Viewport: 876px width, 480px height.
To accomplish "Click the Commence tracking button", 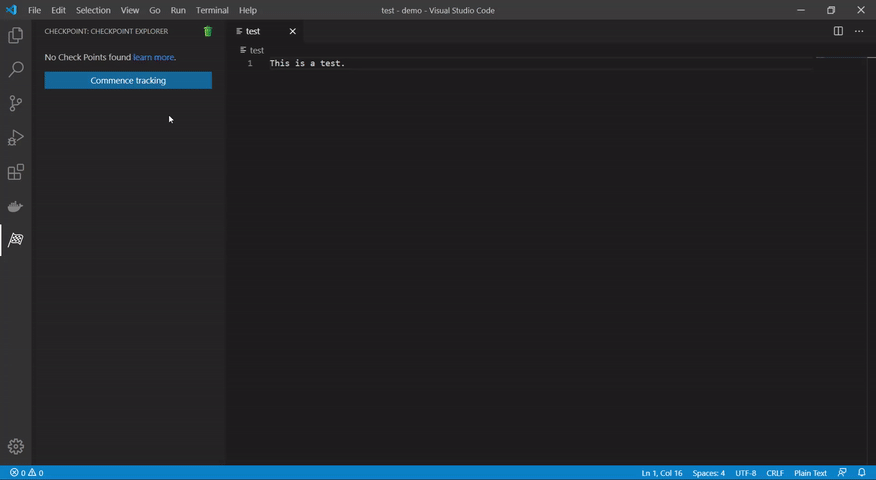I will pyautogui.click(x=128, y=80).
